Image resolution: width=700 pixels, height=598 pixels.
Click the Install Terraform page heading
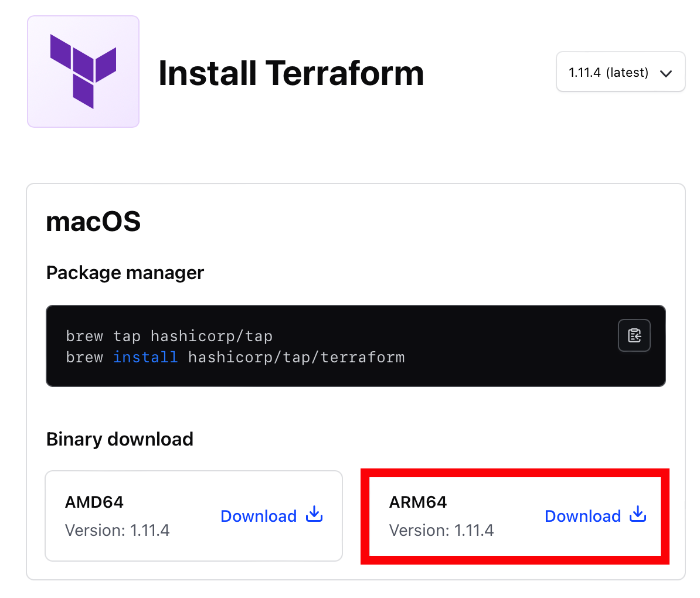point(291,73)
